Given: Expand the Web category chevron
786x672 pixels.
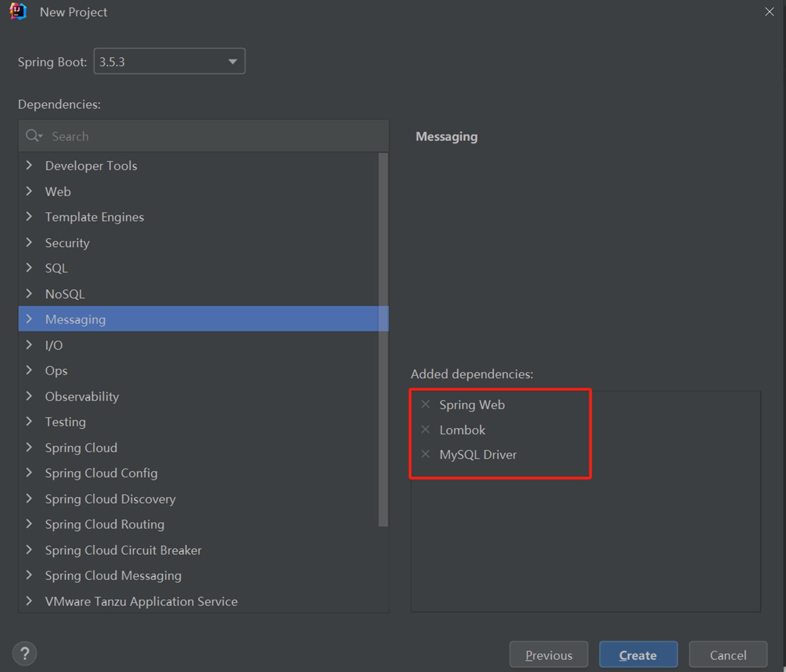Looking at the screenshot, I should click(29, 191).
